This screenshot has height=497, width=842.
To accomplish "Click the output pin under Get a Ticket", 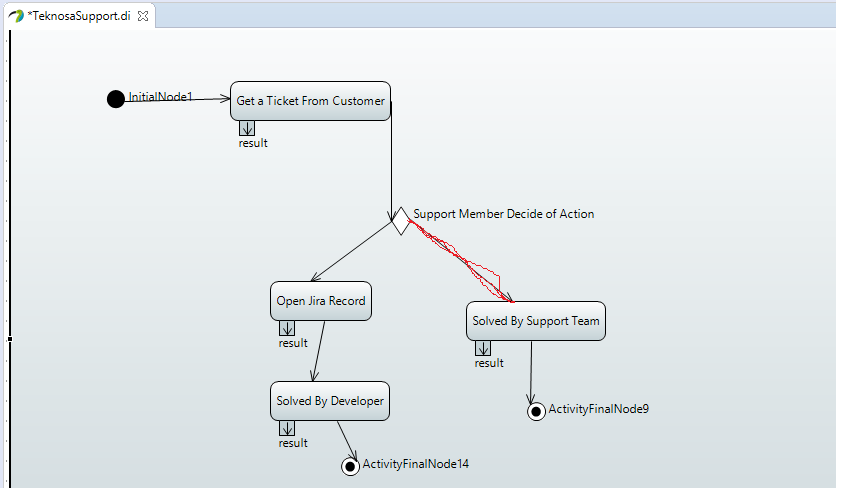I will tap(247, 128).
